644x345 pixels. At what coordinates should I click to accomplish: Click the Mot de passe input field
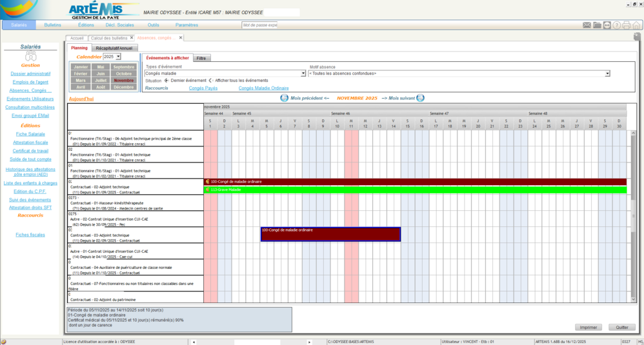(x=259, y=25)
